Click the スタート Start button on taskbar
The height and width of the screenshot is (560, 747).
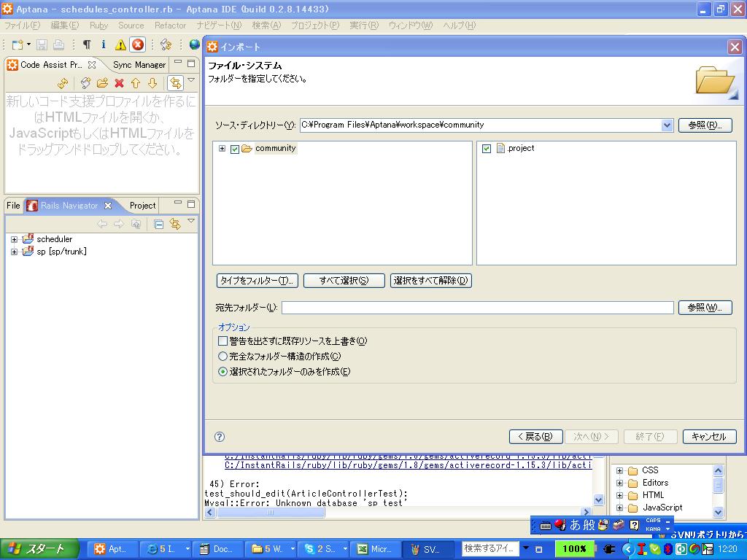(39, 549)
